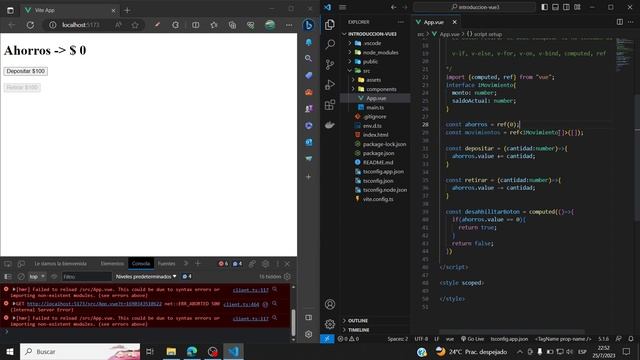Open console context 'top' dropdown
Viewport: 640px width, 360px height.
[x=37, y=276]
